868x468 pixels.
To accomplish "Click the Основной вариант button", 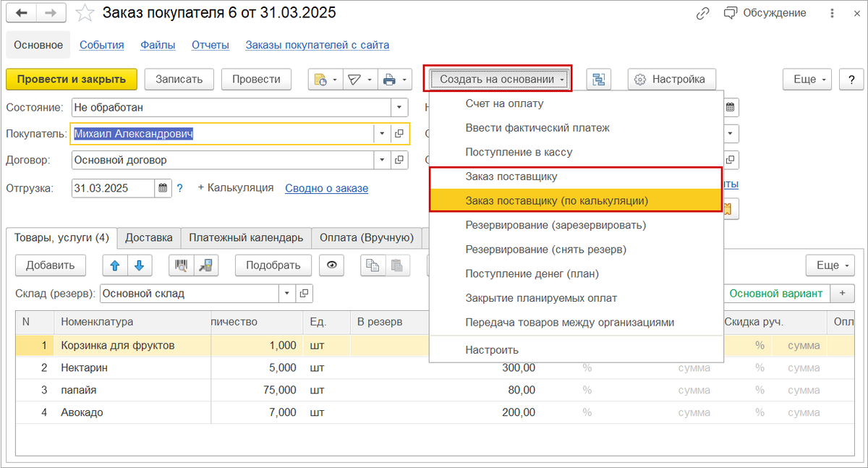I will click(776, 294).
